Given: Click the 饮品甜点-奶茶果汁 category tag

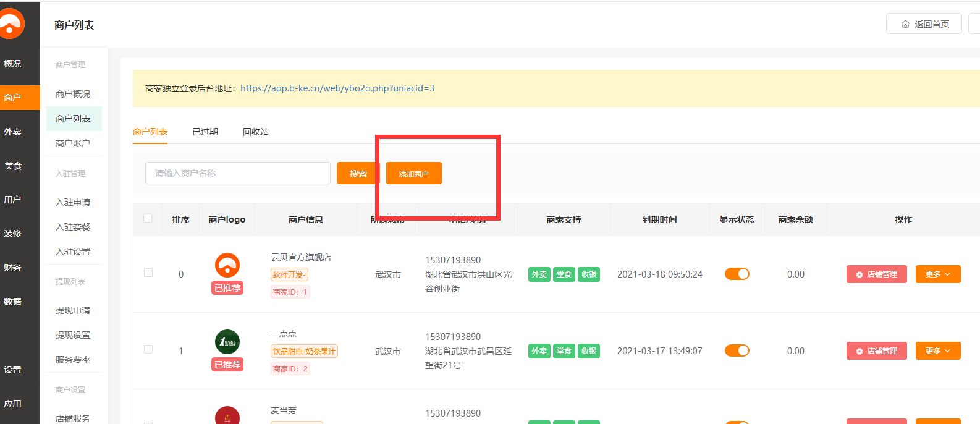Looking at the screenshot, I should [x=304, y=351].
